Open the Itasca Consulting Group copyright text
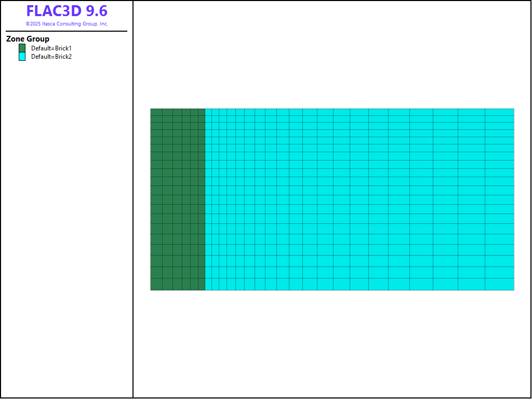 click(66, 24)
